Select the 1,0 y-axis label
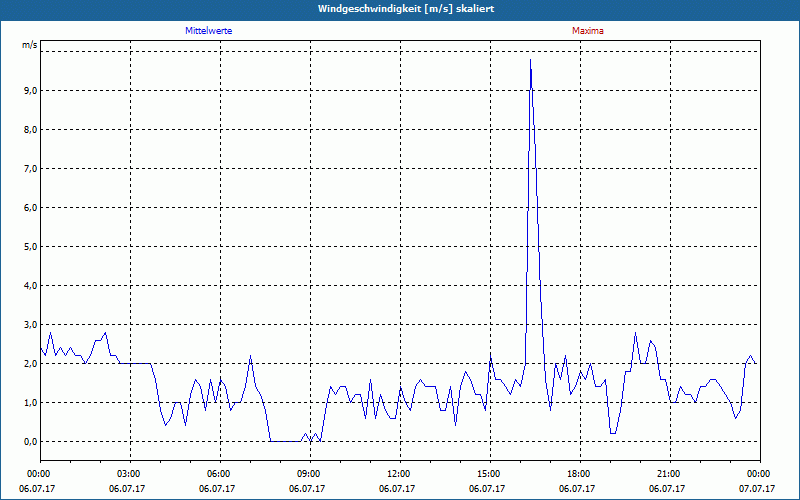The height and width of the screenshot is (500, 800). pyautogui.click(x=30, y=403)
